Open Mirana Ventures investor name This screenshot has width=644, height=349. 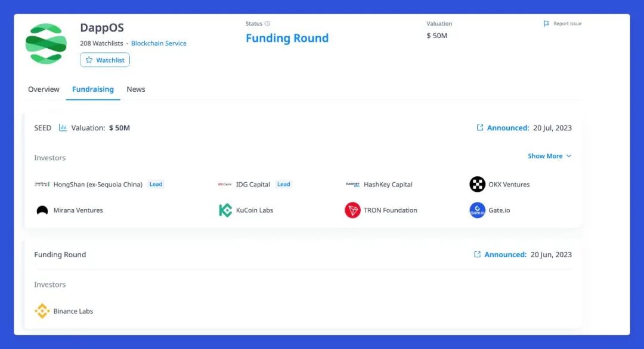(x=78, y=210)
